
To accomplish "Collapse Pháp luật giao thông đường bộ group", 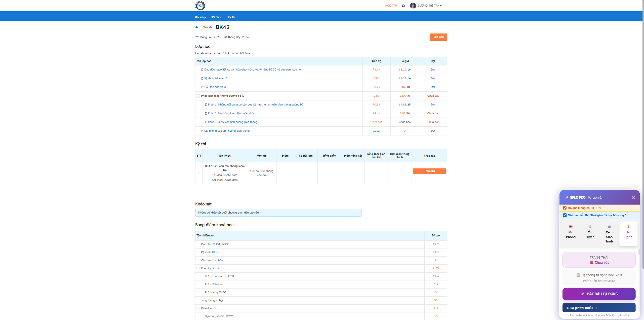I will [x=198, y=96].
